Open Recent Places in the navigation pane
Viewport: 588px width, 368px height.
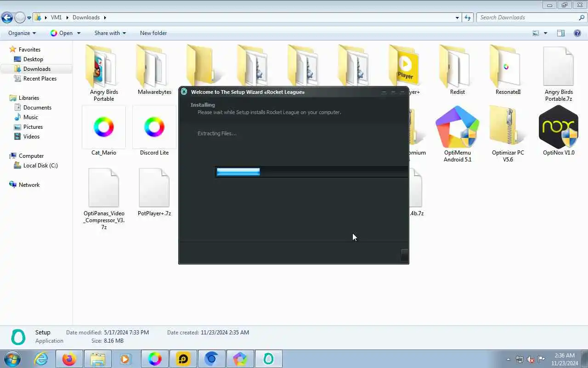click(40, 79)
